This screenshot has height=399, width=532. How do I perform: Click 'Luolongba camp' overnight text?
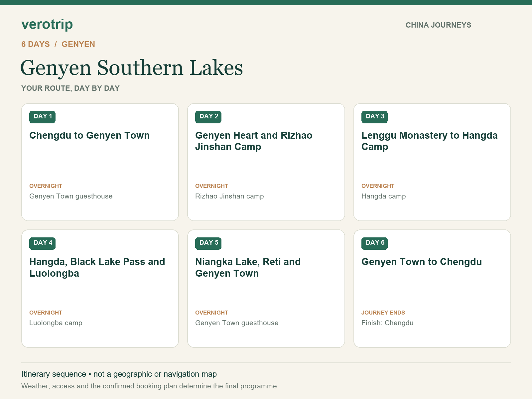[x=56, y=323]
